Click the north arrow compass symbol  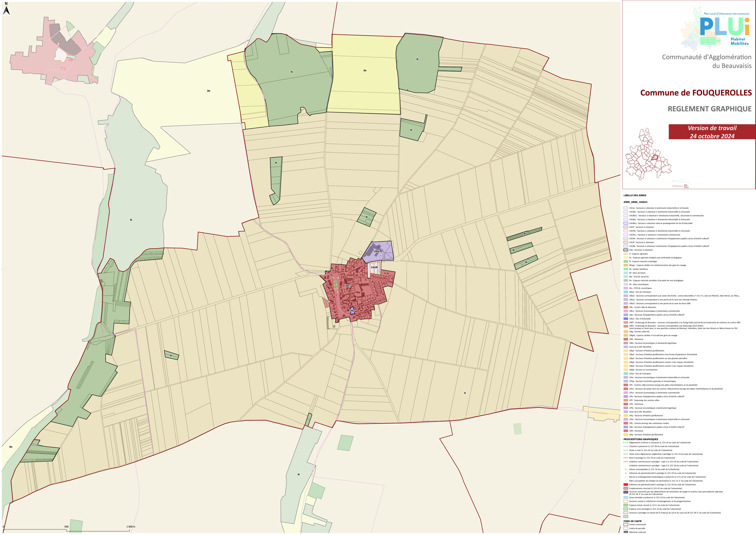coord(6,9)
